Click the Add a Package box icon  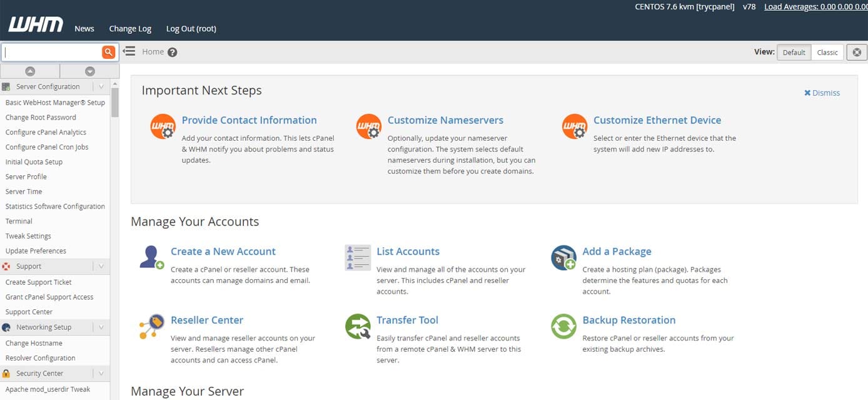(x=563, y=257)
